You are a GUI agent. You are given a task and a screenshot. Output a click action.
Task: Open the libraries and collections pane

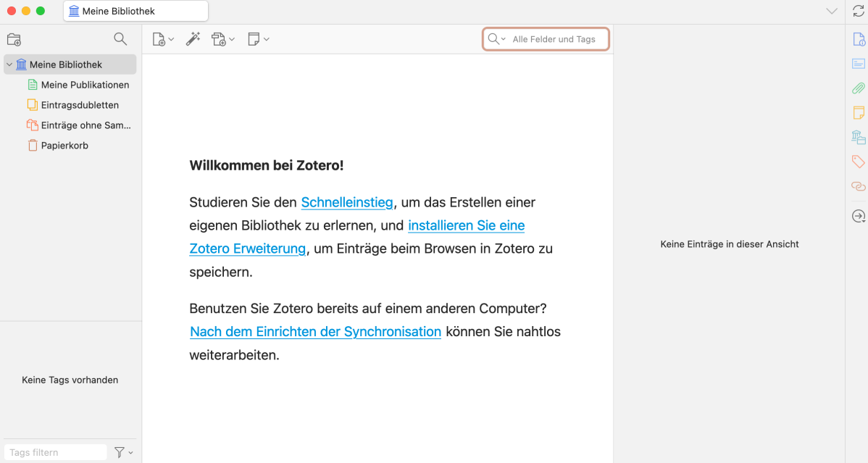[x=858, y=137]
